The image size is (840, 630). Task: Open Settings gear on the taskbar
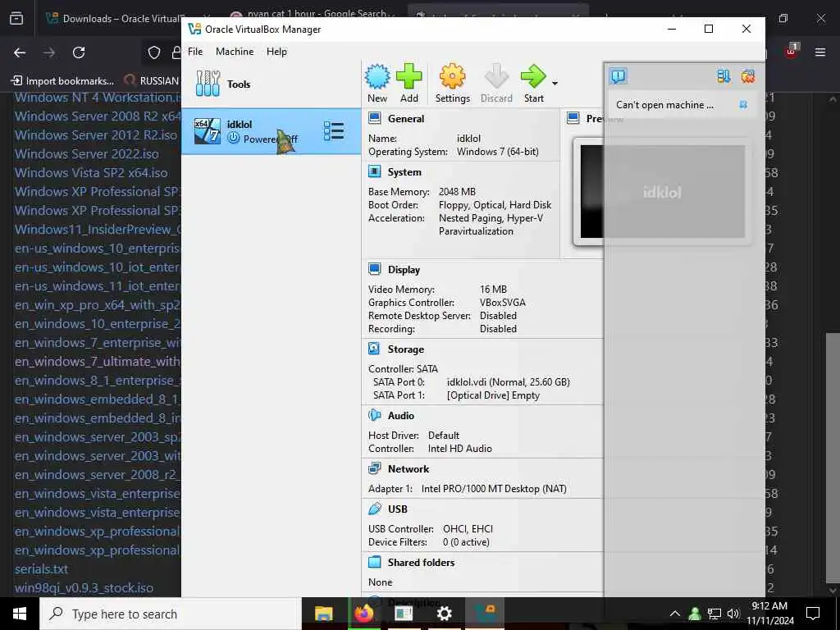[444, 614]
